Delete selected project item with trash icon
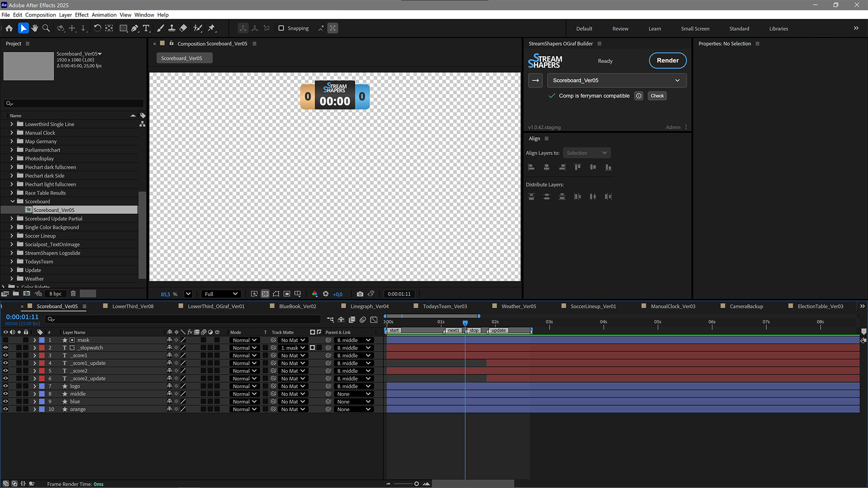The width and height of the screenshot is (868, 488). click(73, 293)
